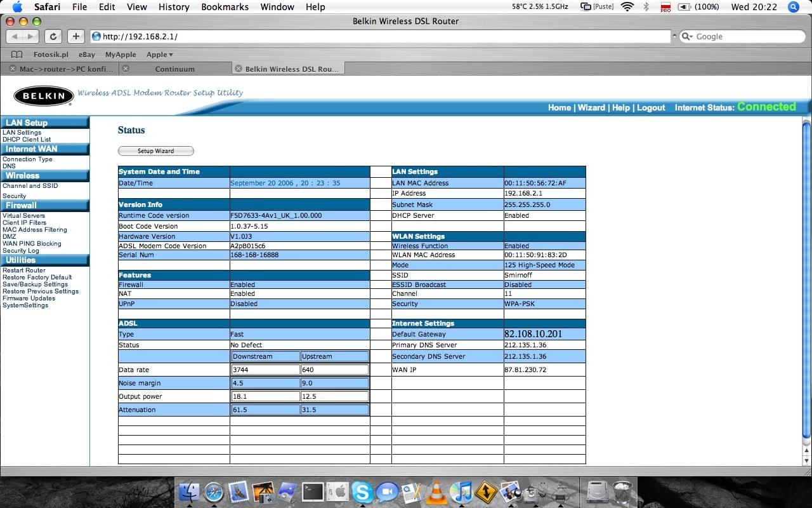This screenshot has width=812, height=508.
Task: Close the Continuum tab
Action: click(x=126, y=69)
